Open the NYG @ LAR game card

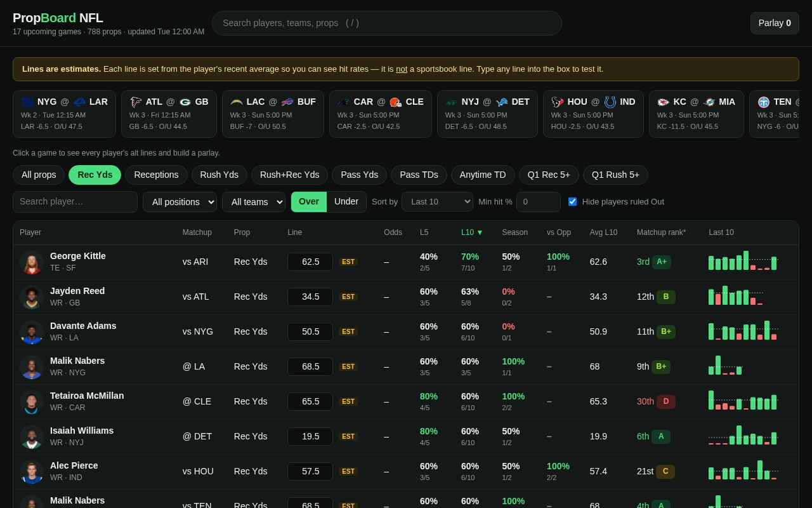click(64, 114)
